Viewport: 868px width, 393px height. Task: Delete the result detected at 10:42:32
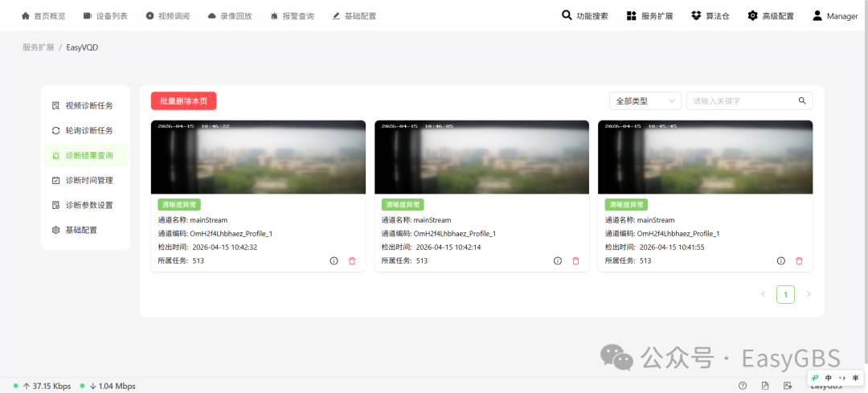352,260
